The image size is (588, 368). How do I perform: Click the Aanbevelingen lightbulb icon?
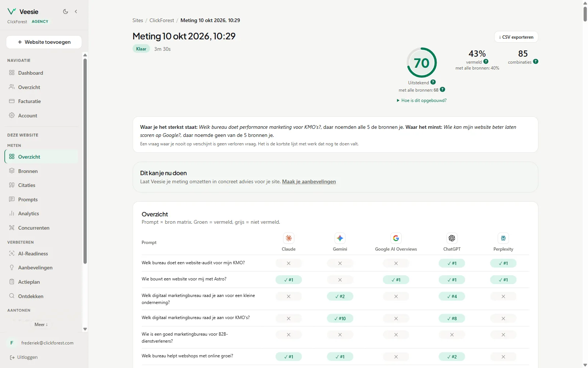12,268
